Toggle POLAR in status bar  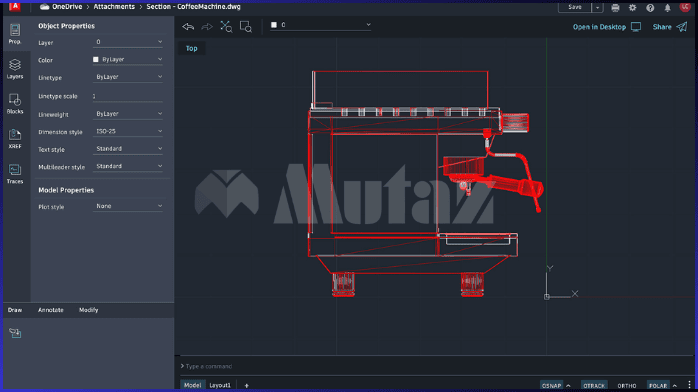point(658,385)
